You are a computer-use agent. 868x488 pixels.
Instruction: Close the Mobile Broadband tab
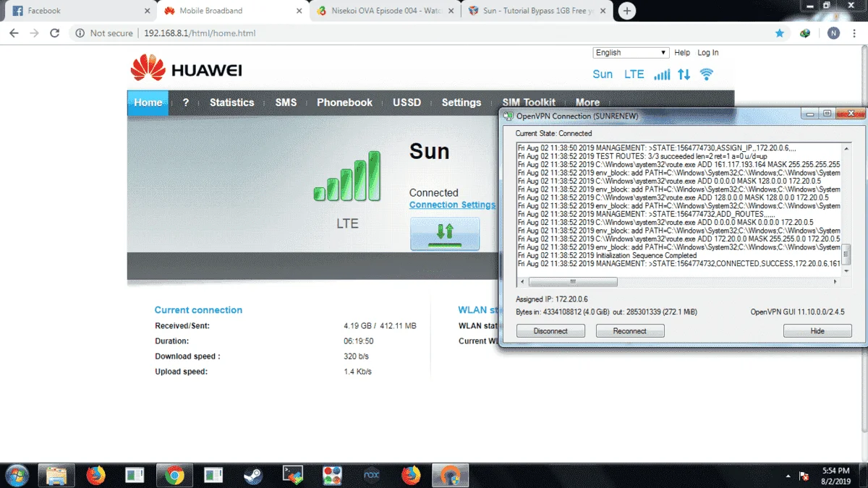coord(299,11)
